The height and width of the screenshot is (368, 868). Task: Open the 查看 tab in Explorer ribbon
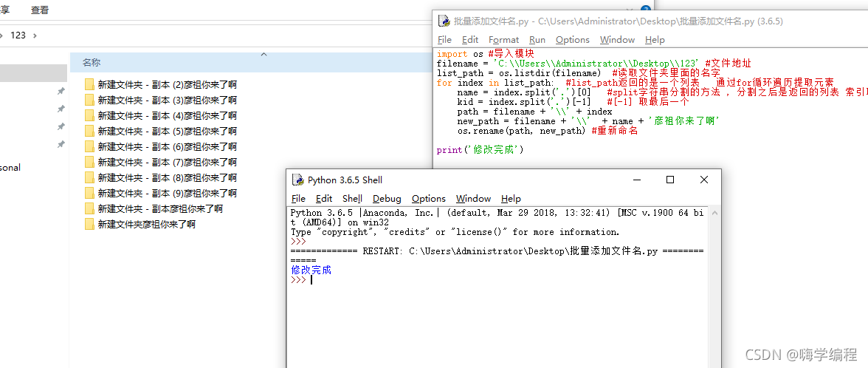pos(40,10)
